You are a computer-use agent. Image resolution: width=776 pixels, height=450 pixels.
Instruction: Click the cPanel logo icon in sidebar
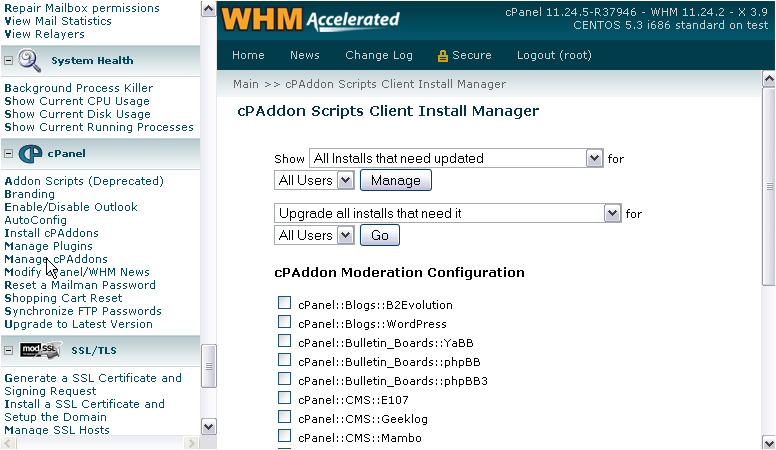point(30,153)
